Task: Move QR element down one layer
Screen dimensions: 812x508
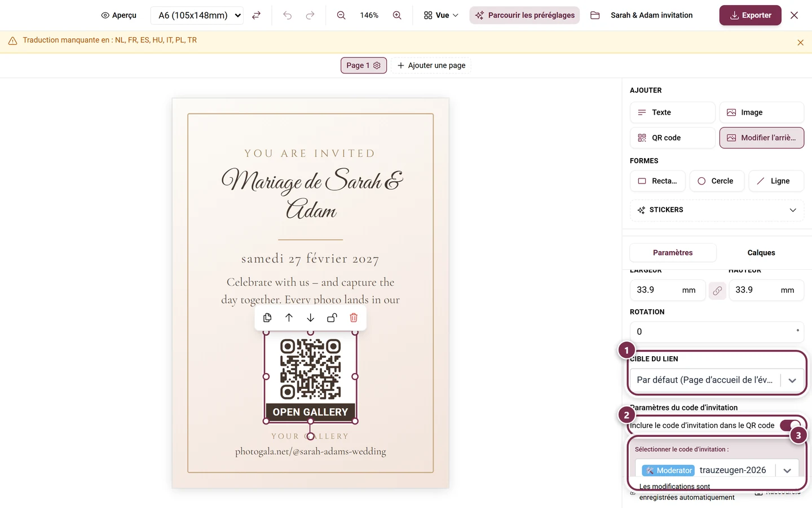Action: [310, 318]
